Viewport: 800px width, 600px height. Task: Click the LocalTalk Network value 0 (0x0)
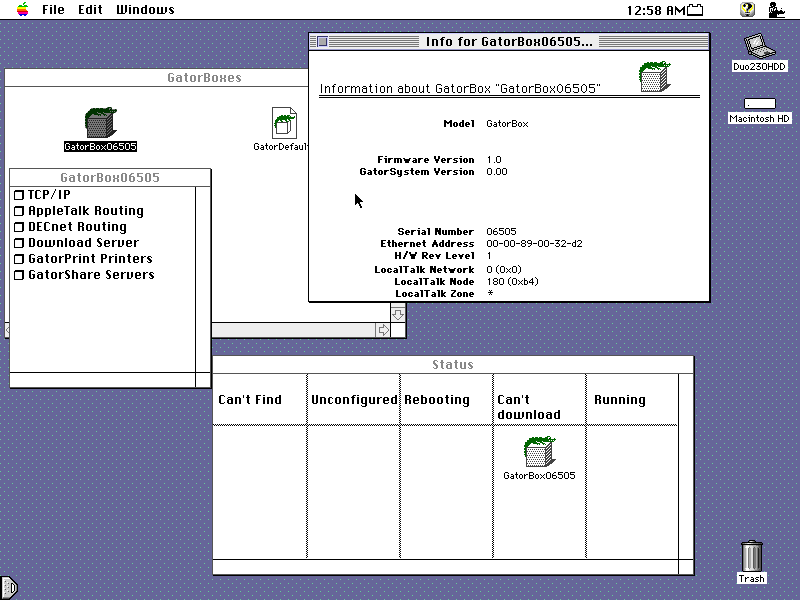504,269
